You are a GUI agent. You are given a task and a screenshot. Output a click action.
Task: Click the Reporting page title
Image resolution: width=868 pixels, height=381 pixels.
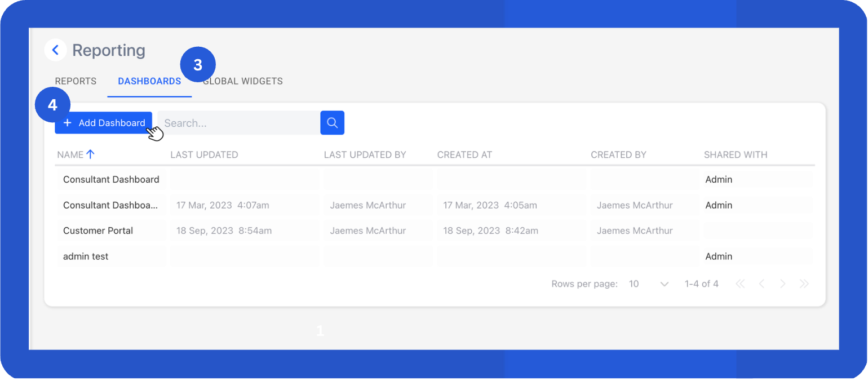coord(109,50)
